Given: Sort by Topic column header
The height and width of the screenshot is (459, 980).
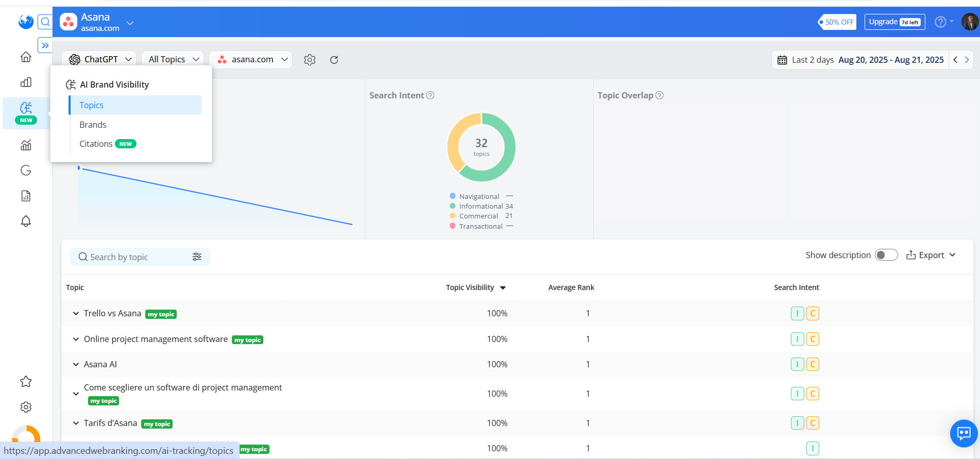Looking at the screenshot, I should coord(75,287).
